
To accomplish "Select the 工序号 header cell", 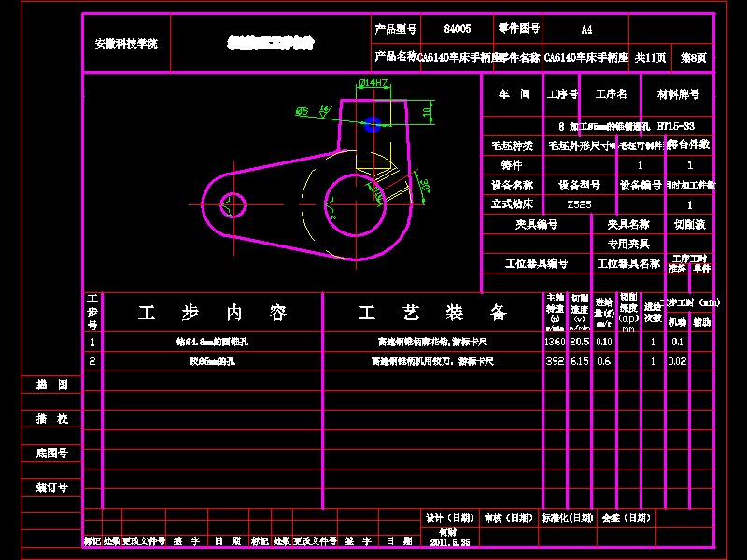I will click(x=562, y=94).
